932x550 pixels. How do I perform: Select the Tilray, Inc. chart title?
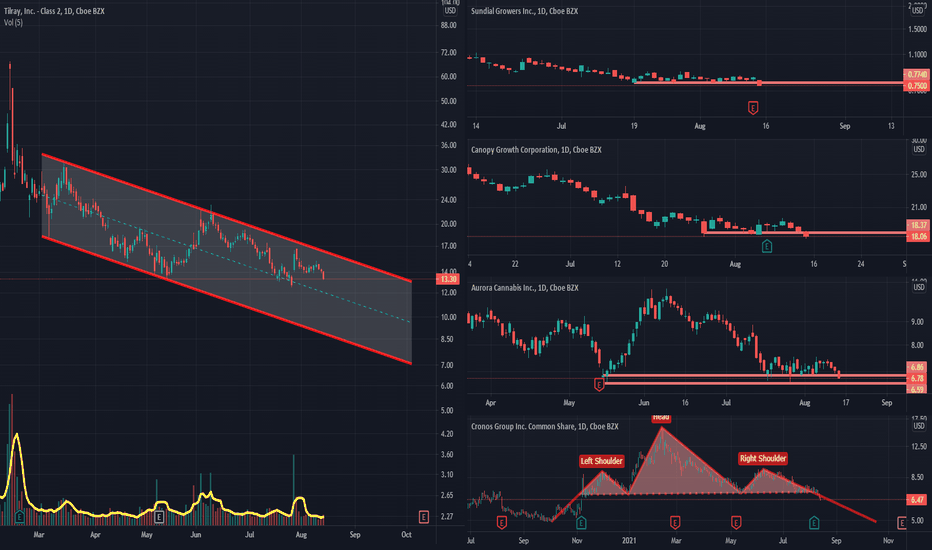[54, 11]
